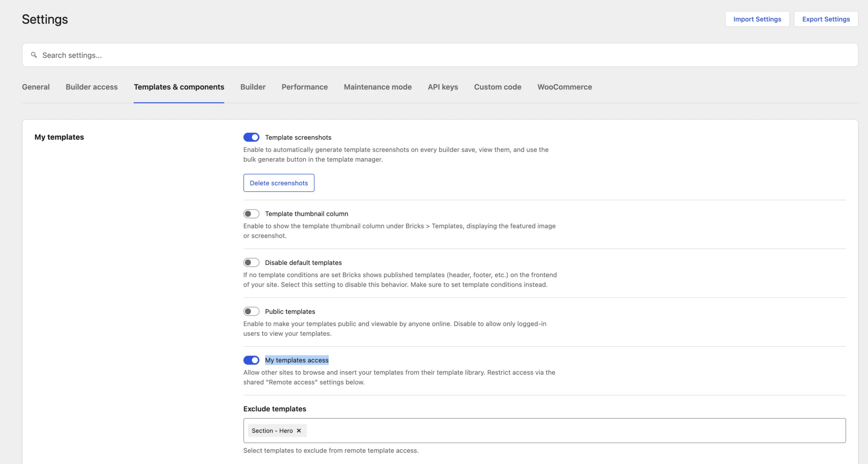
Task: Click Export Settings button
Action: pyautogui.click(x=826, y=19)
